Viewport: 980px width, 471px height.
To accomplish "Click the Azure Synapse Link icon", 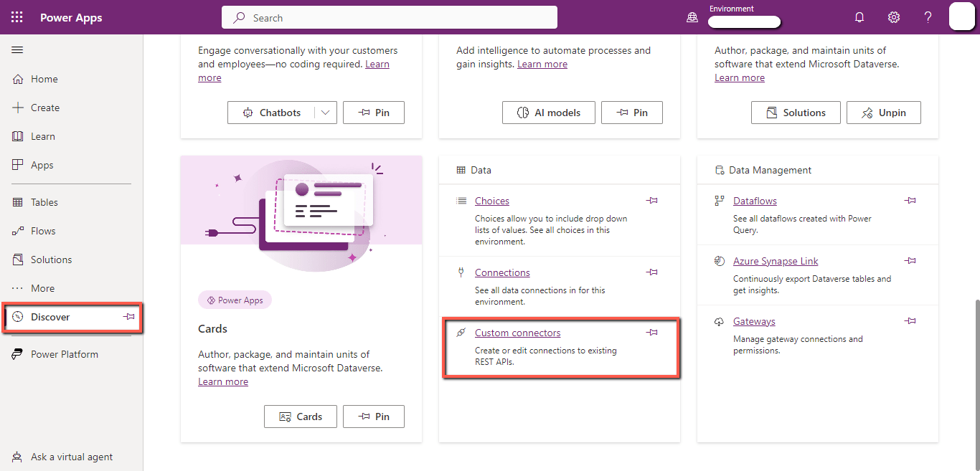I will pos(720,261).
